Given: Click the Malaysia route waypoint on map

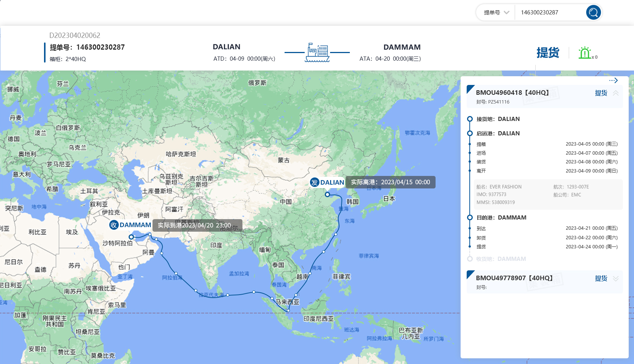Looking at the screenshot, I should pos(288,311).
